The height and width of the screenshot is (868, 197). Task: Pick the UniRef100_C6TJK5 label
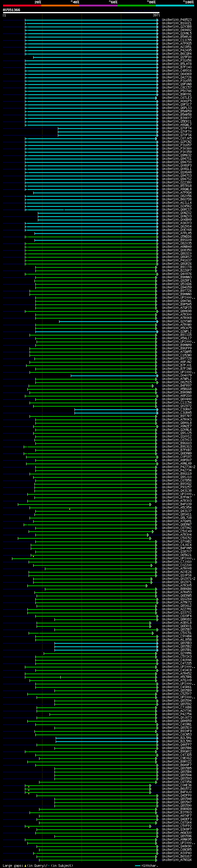pyautogui.click(x=176, y=139)
